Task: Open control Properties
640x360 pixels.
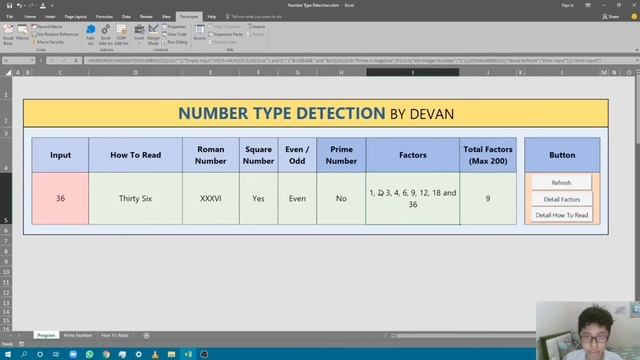Action: [x=174, y=27]
